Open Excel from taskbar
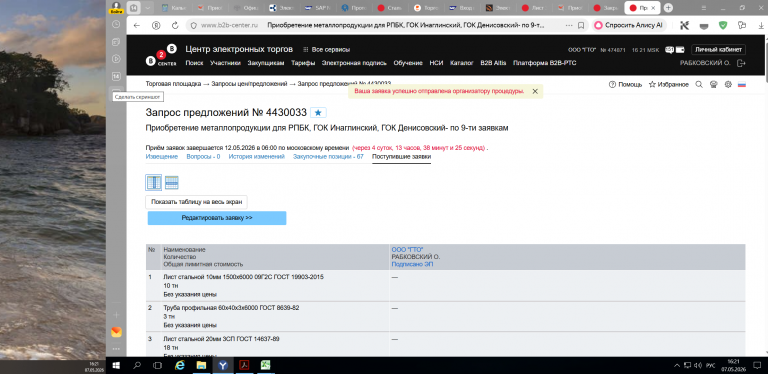 pos(265,365)
